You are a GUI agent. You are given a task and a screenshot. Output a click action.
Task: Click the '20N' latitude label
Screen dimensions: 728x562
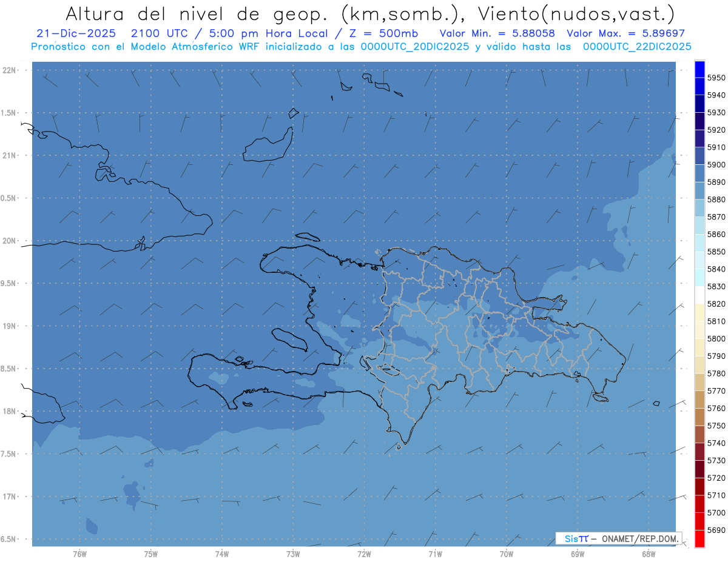click(10, 241)
